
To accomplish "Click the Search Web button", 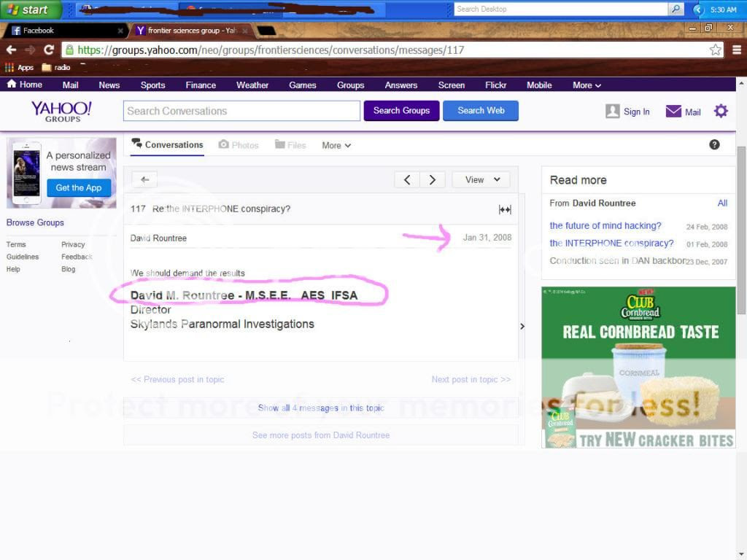I will [481, 111].
